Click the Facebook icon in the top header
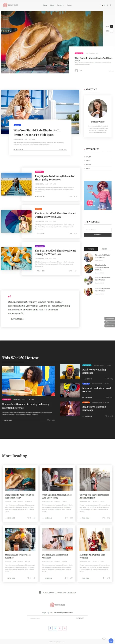 [100, 5]
